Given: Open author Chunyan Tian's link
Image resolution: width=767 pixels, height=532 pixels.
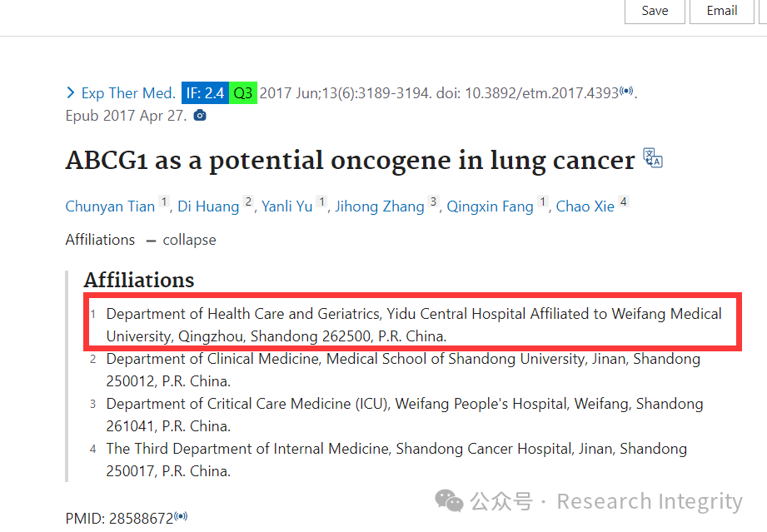Looking at the screenshot, I should [x=110, y=206].
